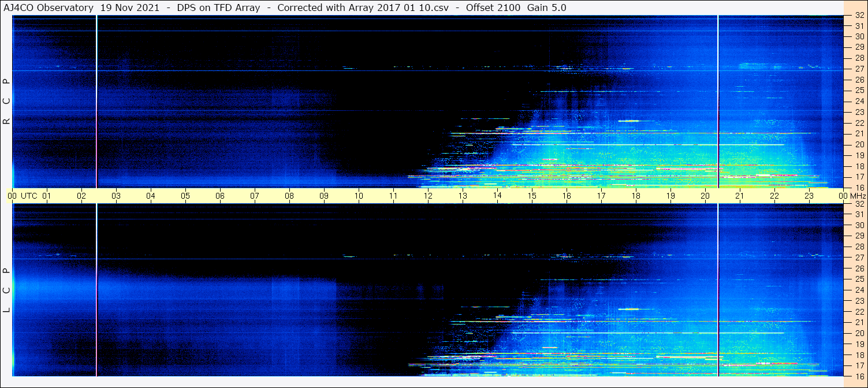The height and width of the screenshot is (388, 868).
Task: Click the vertical RCP panel label on the left
Action: click(6, 102)
